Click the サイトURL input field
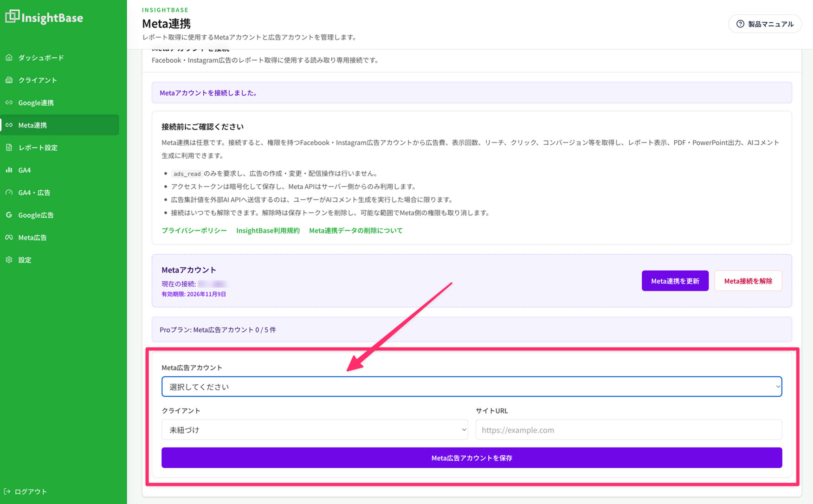This screenshot has height=504, width=813. [629, 430]
